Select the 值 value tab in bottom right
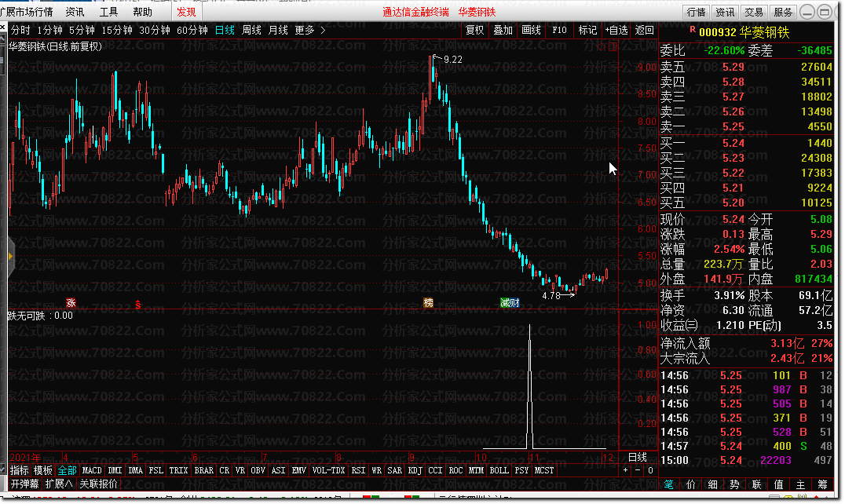The height and width of the screenshot is (504, 845). point(779,484)
